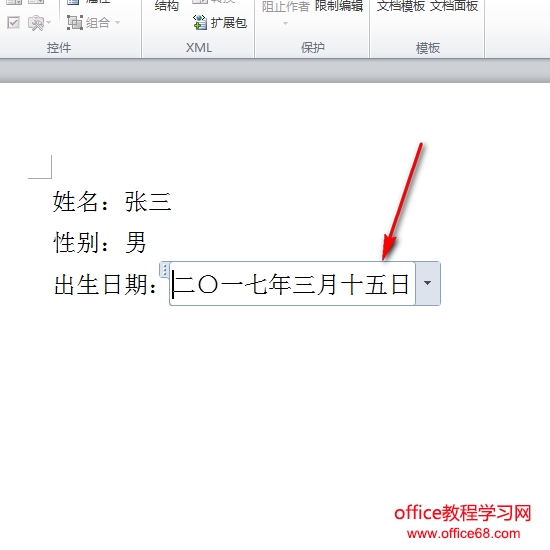Place cursor after gender 男
Image resolution: width=550 pixels, height=550 pixels.
point(146,242)
